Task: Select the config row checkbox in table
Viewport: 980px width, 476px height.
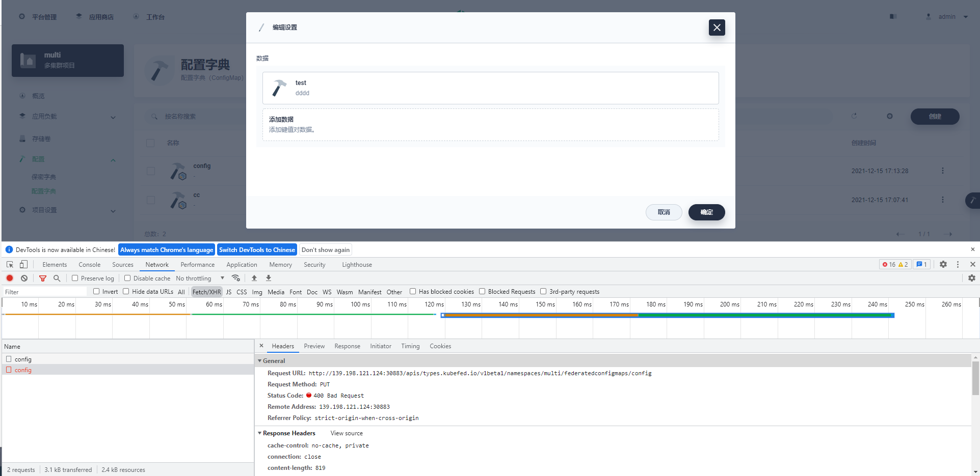Action: (x=151, y=171)
